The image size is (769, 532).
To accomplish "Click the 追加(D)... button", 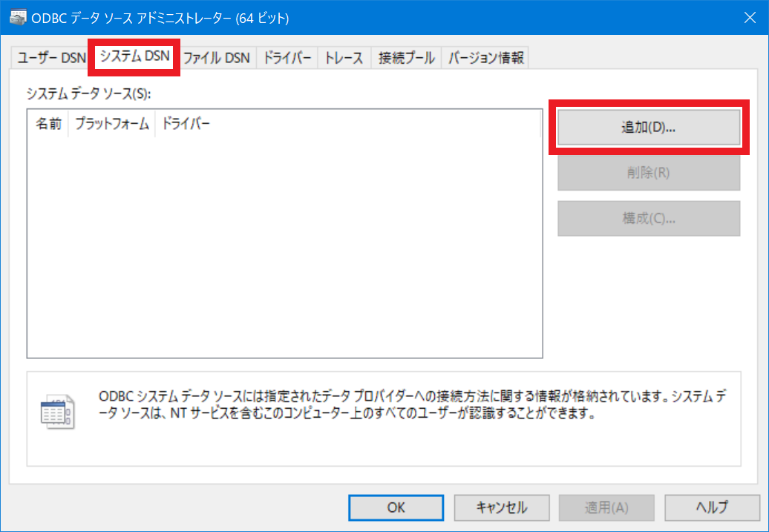I will pyautogui.click(x=648, y=127).
